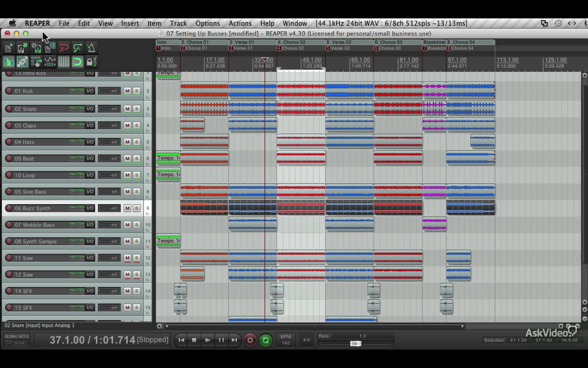Click the playback Rate slider handle
Screen dimensions: 588x368
tap(355, 344)
